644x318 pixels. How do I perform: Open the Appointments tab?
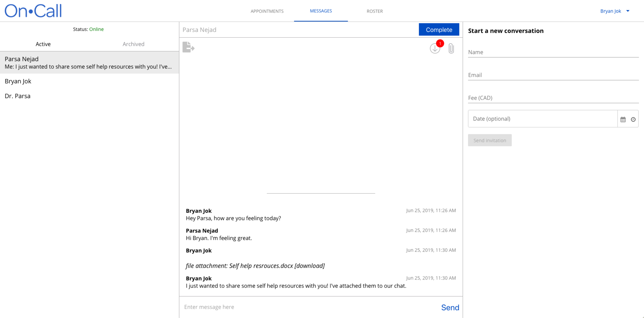click(267, 11)
